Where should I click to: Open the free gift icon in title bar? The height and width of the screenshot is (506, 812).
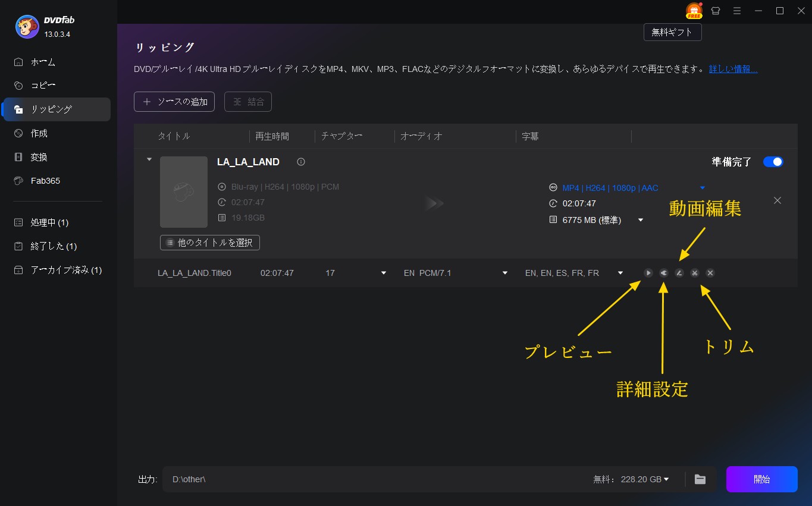694,11
